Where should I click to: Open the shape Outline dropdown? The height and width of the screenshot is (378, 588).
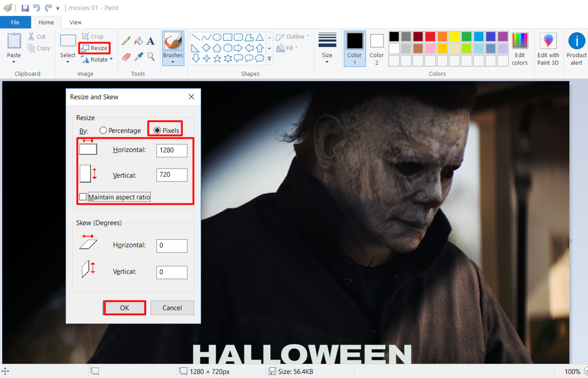click(293, 36)
